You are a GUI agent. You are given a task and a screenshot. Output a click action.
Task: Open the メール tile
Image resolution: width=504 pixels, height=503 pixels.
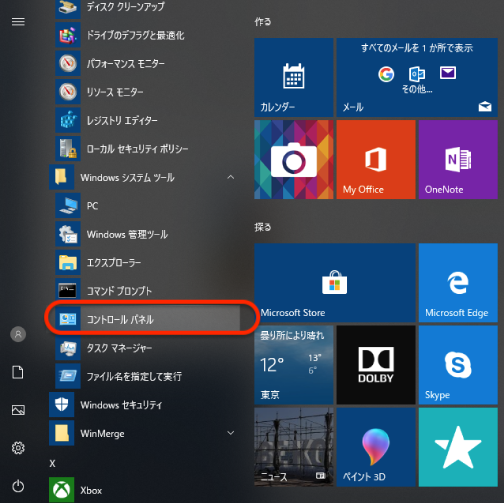(x=417, y=77)
